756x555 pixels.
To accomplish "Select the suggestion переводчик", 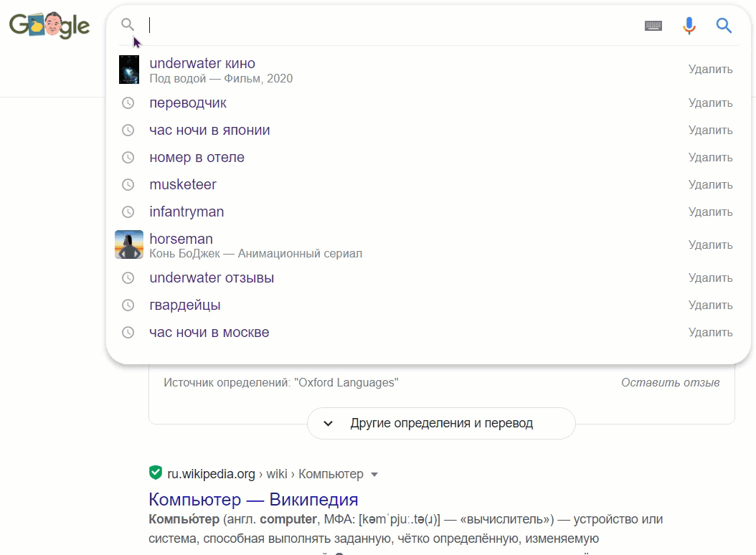I will tap(187, 103).
